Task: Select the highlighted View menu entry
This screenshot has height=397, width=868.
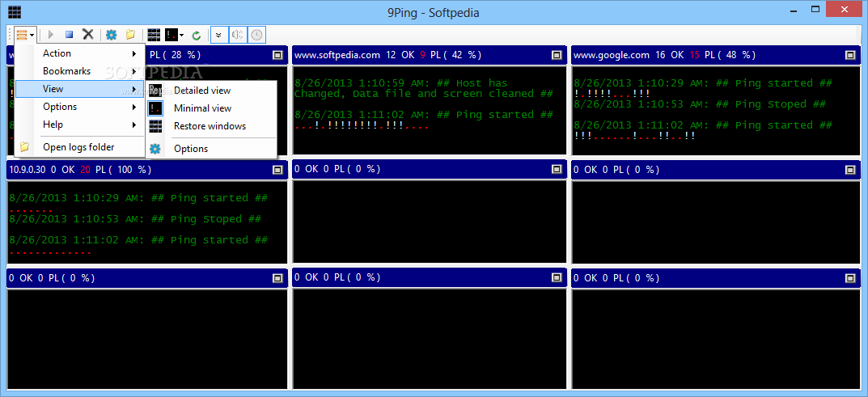Action: tap(80, 89)
